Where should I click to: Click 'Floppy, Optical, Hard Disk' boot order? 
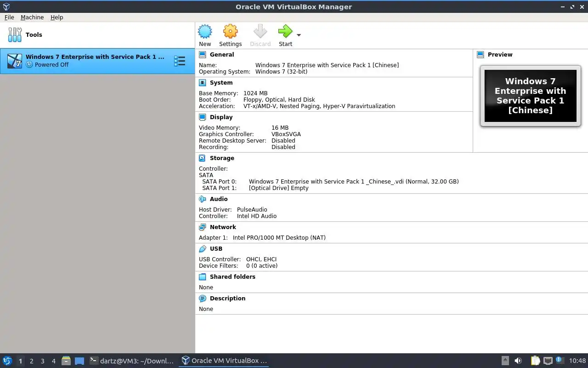coord(279,100)
